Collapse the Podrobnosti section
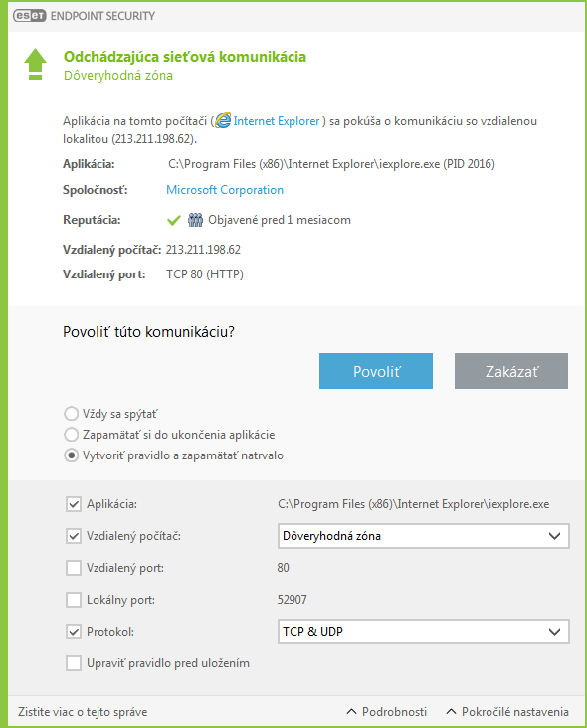The image size is (587, 728). coord(387,712)
